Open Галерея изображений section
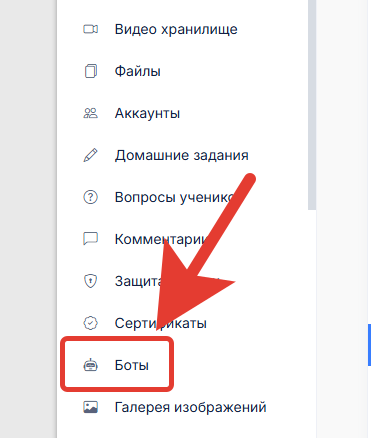The image size is (374, 438). click(x=190, y=407)
